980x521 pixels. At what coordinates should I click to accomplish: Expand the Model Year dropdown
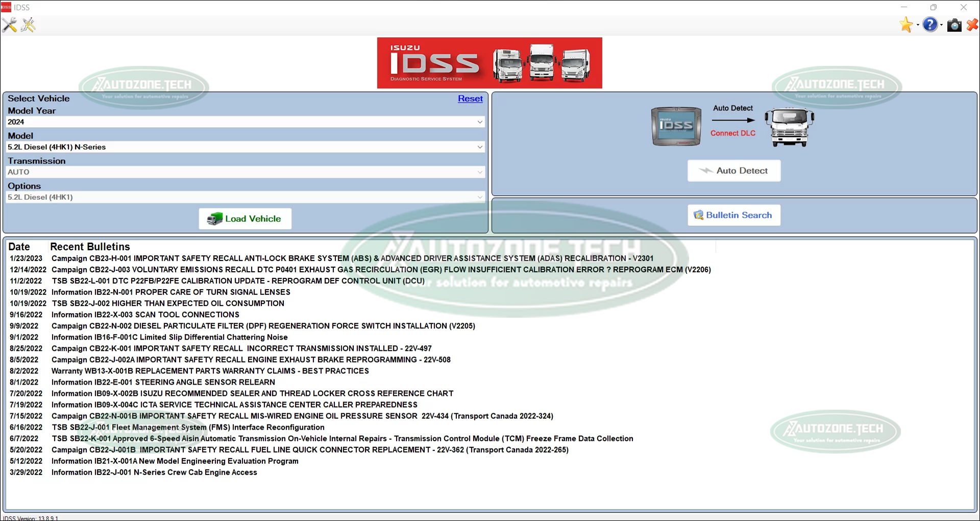coord(479,122)
